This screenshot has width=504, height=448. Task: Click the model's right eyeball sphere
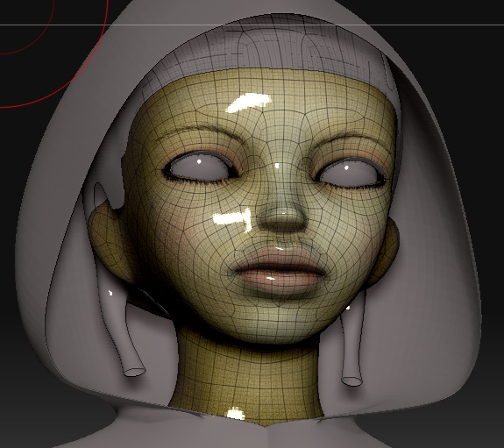(349, 174)
